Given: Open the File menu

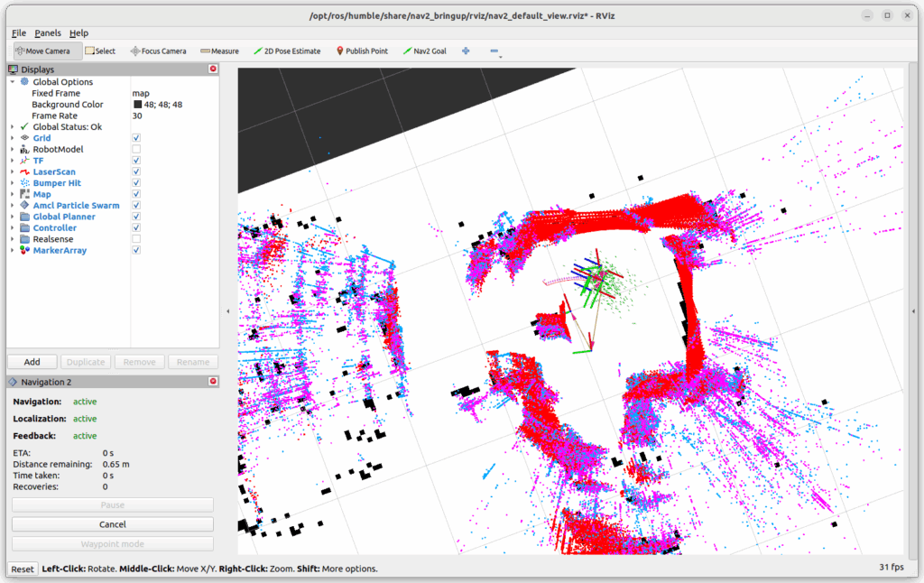Looking at the screenshot, I should (19, 32).
